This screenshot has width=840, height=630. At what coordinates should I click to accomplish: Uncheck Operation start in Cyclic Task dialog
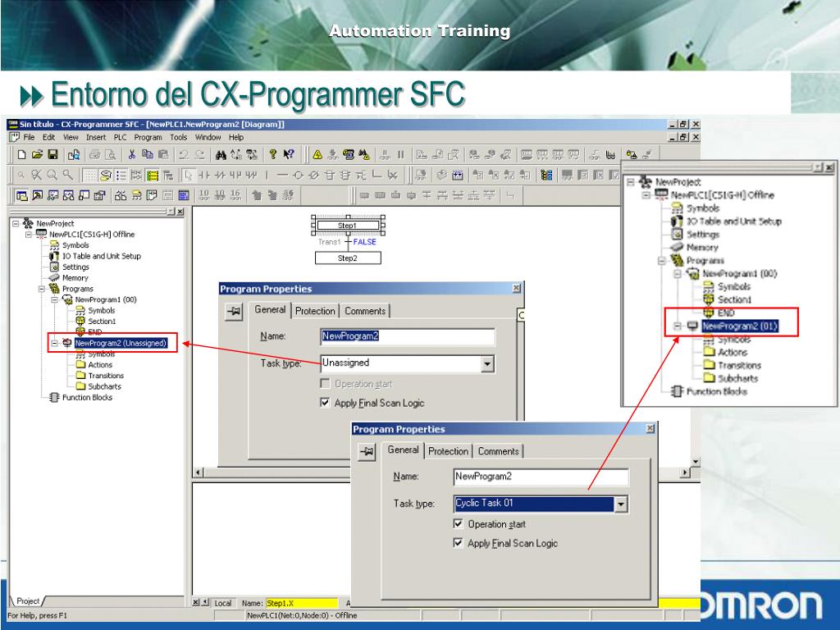point(458,523)
